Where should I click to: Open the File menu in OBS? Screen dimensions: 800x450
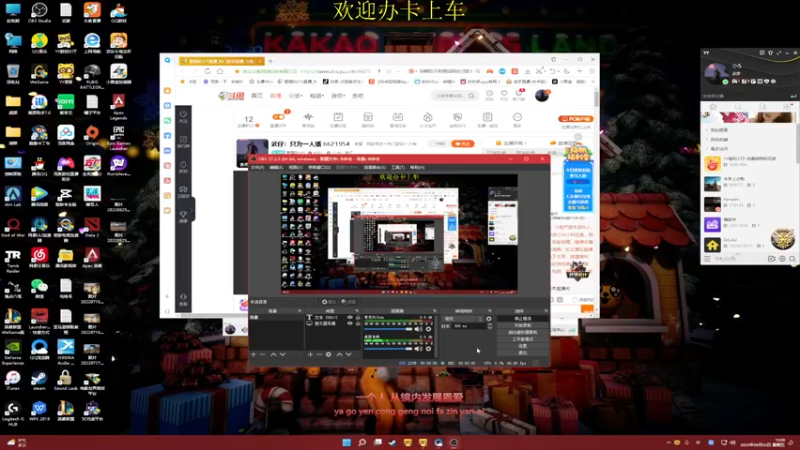258,167
